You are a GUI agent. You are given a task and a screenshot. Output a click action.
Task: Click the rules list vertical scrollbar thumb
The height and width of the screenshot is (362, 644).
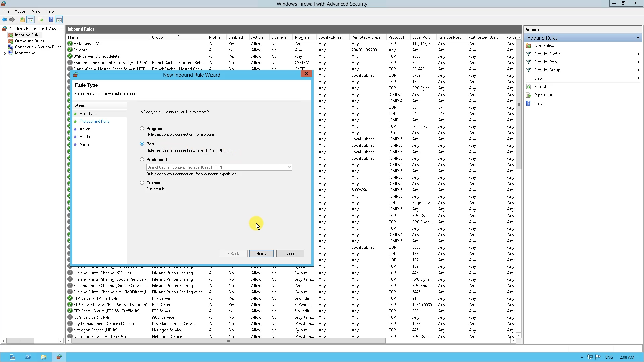point(519,104)
